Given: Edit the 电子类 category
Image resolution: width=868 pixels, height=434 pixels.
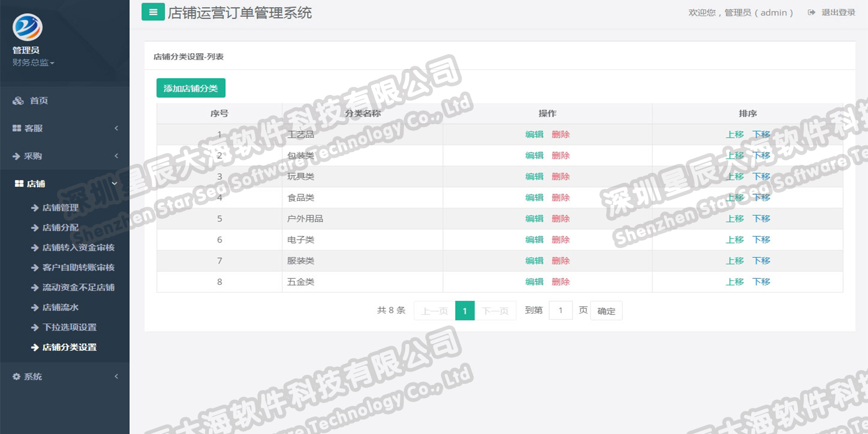Looking at the screenshot, I should point(534,240).
